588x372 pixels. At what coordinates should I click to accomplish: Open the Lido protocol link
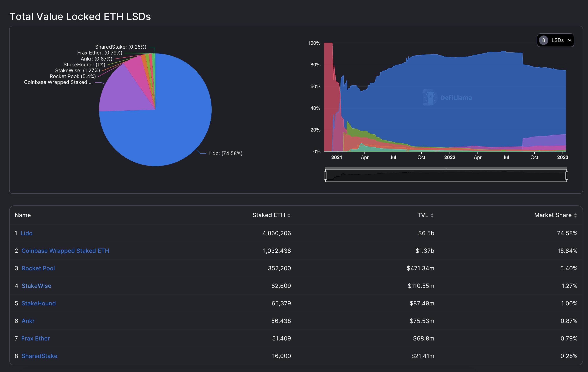click(26, 233)
